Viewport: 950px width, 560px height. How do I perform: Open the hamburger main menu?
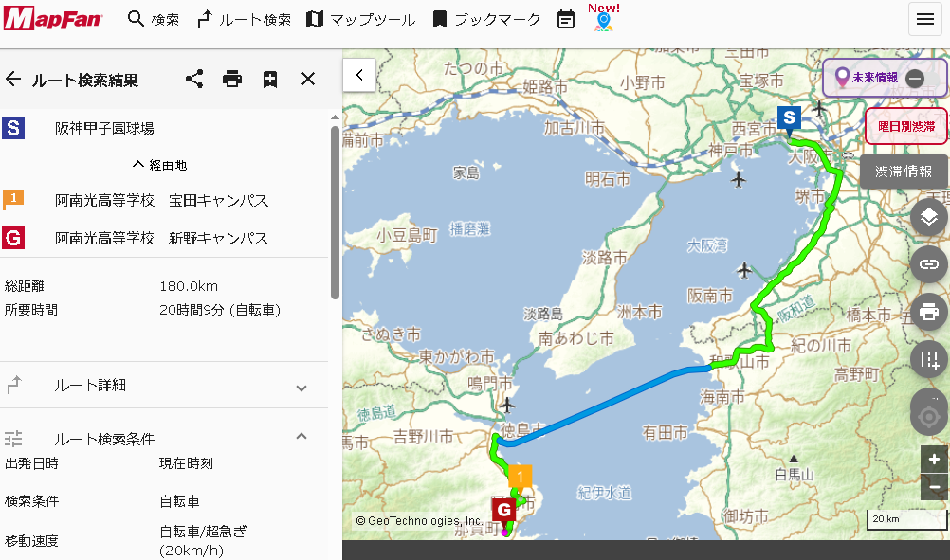pyautogui.click(x=925, y=19)
